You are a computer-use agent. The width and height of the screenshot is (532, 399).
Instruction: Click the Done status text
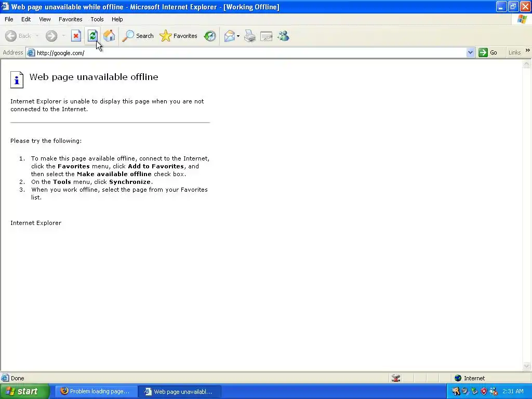pyautogui.click(x=17, y=378)
